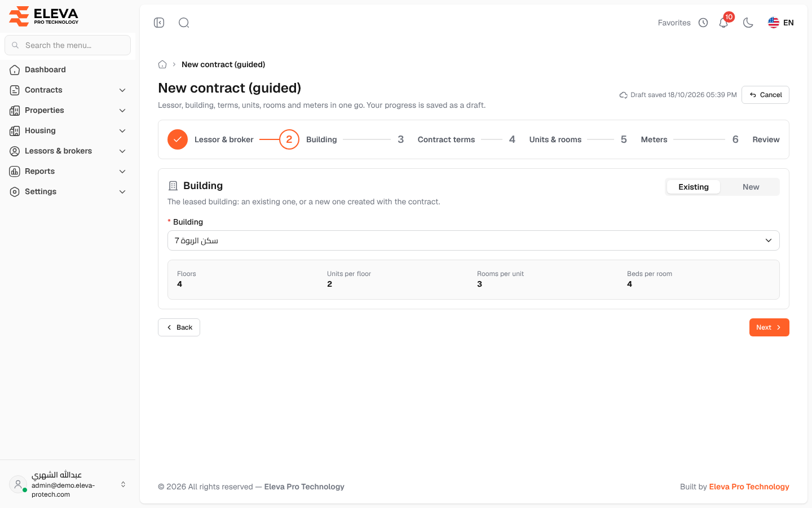Expand the Settings menu chevron
The height and width of the screenshot is (508, 812).
click(x=122, y=192)
